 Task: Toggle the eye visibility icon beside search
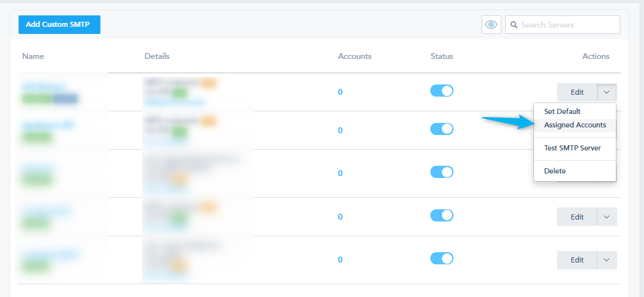tap(491, 25)
